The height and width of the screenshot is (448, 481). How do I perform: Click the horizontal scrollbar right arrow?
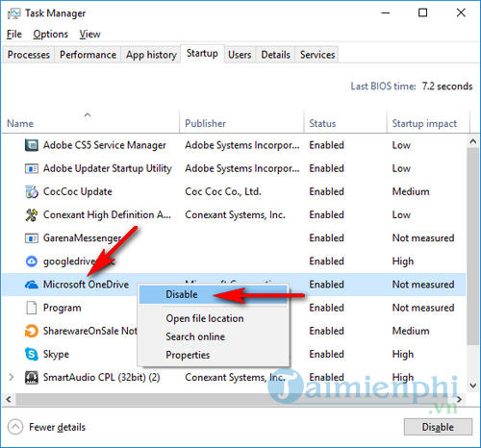click(460, 399)
